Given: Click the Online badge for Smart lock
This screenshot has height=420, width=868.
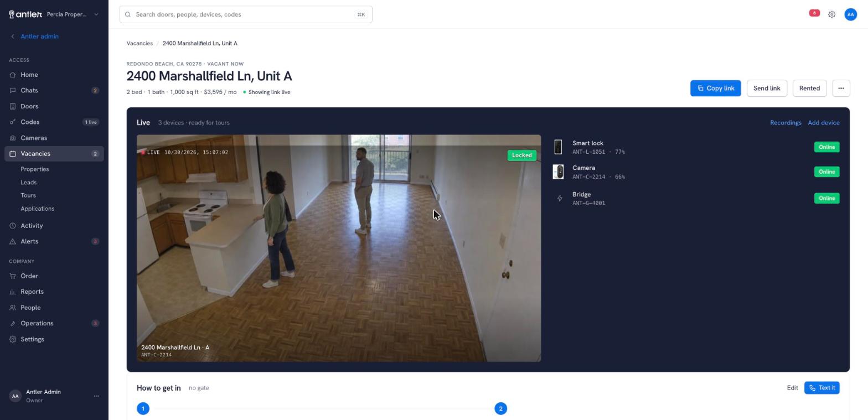Looking at the screenshot, I should [826, 147].
